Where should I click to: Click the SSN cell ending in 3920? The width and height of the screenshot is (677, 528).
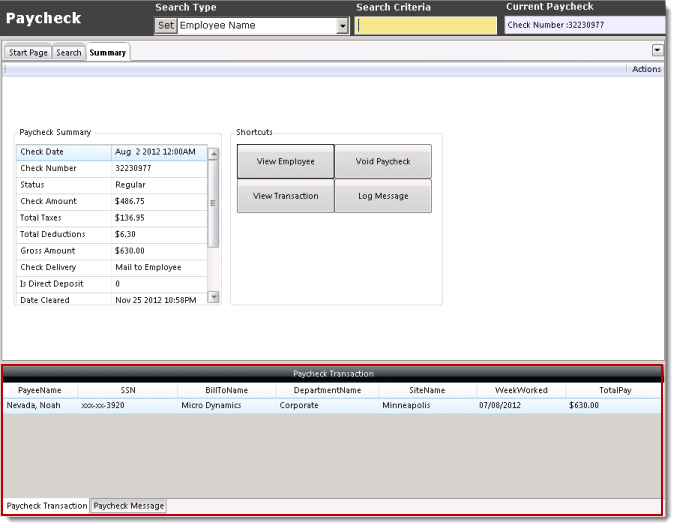point(128,405)
